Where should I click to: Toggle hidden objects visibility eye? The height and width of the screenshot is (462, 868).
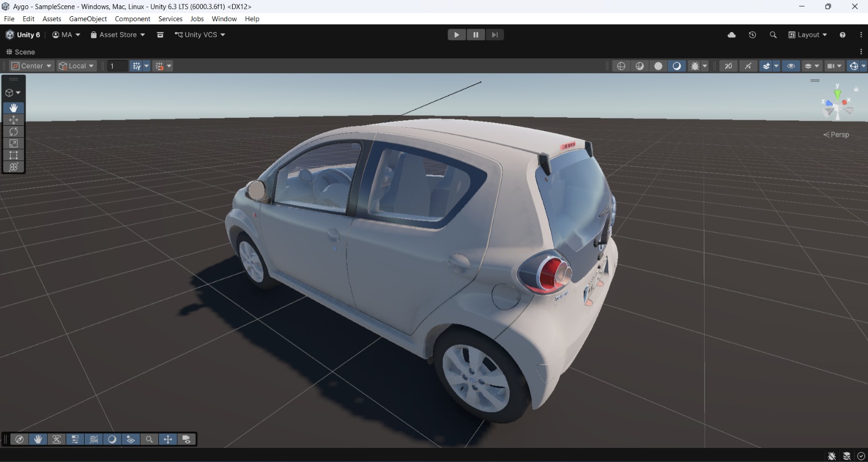coord(791,66)
